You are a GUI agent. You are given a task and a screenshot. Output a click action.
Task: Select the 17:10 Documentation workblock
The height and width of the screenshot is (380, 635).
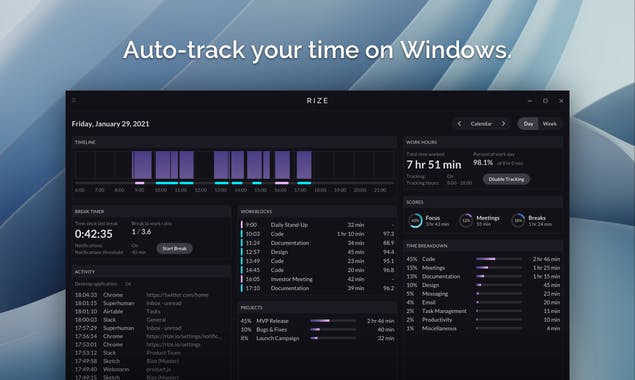pos(318,288)
